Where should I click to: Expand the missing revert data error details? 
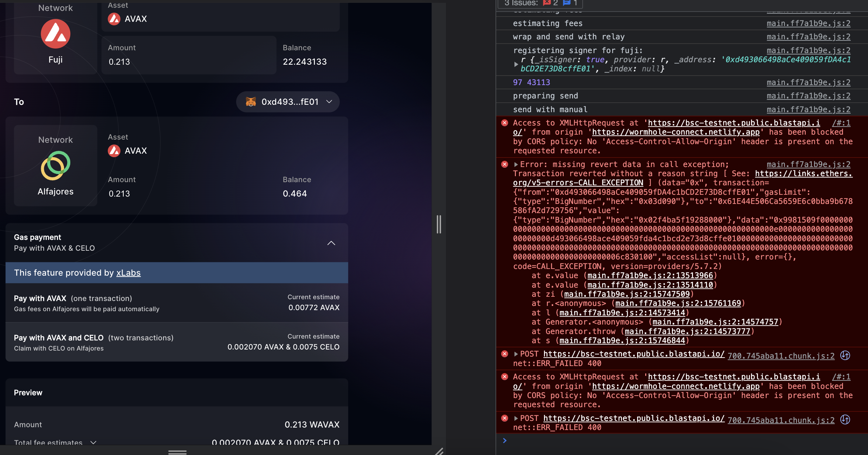pos(515,164)
